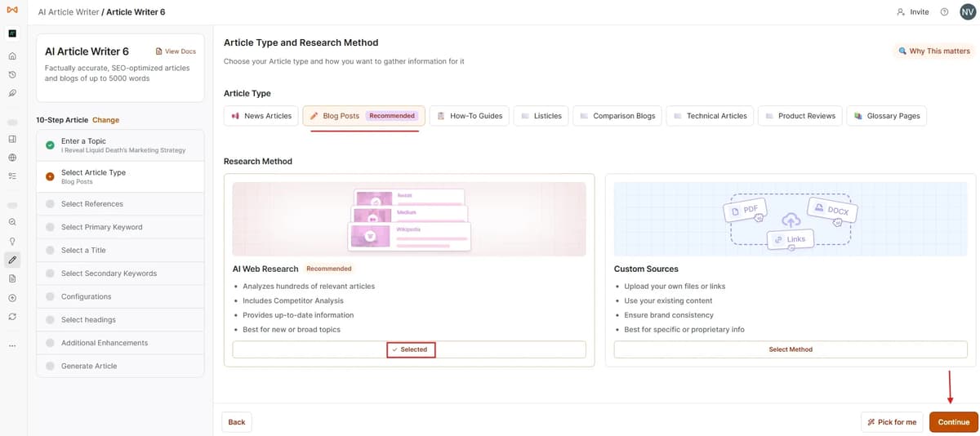Choose the Listicles article type
980x436 pixels.
tap(541, 116)
